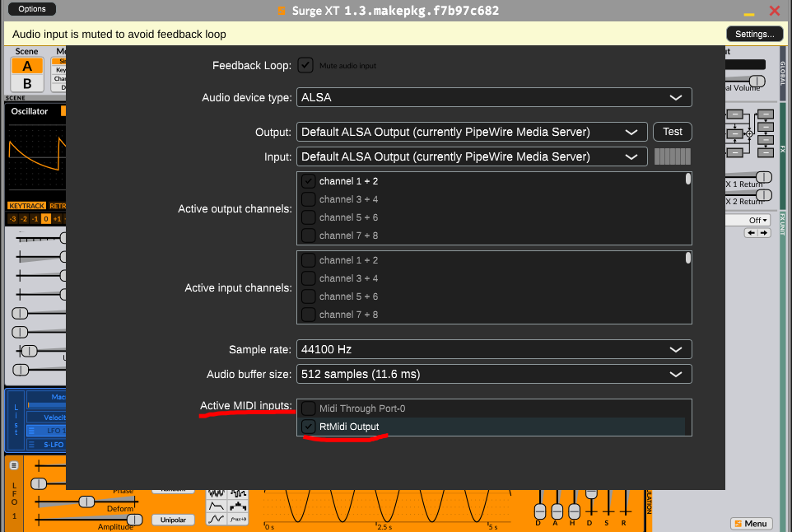The height and width of the screenshot is (532, 792).
Task: Open Sample rate dropdown
Action: [x=494, y=350]
